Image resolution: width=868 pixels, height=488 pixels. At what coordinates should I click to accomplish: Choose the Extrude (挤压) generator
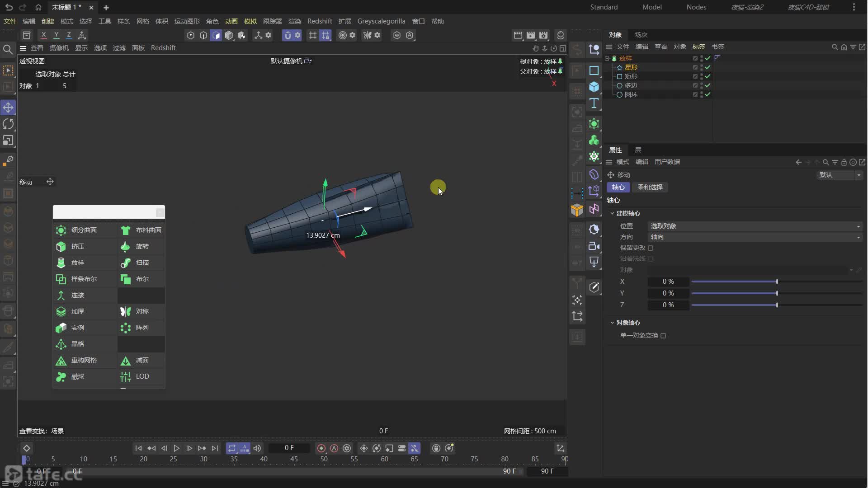[x=85, y=246]
